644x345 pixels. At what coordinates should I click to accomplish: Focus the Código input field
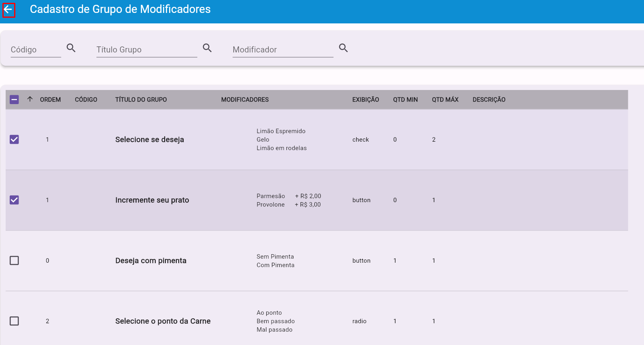pyautogui.click(x=36, y=50)
